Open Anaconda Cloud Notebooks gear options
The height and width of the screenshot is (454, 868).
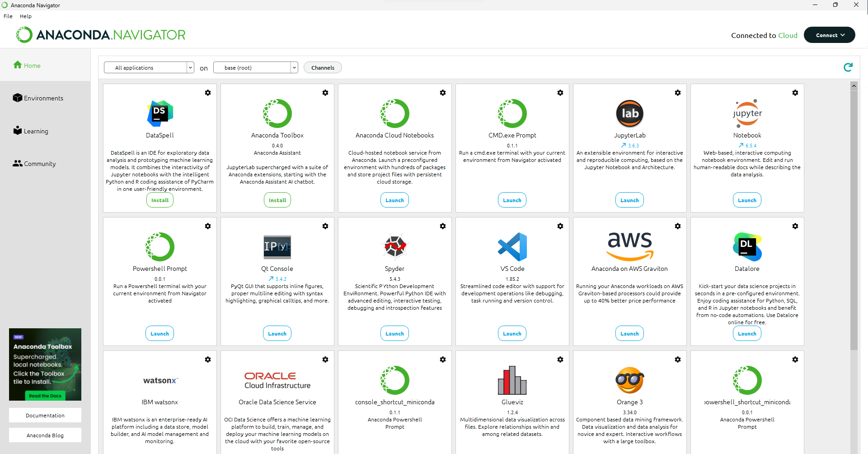tap(443, 93)
